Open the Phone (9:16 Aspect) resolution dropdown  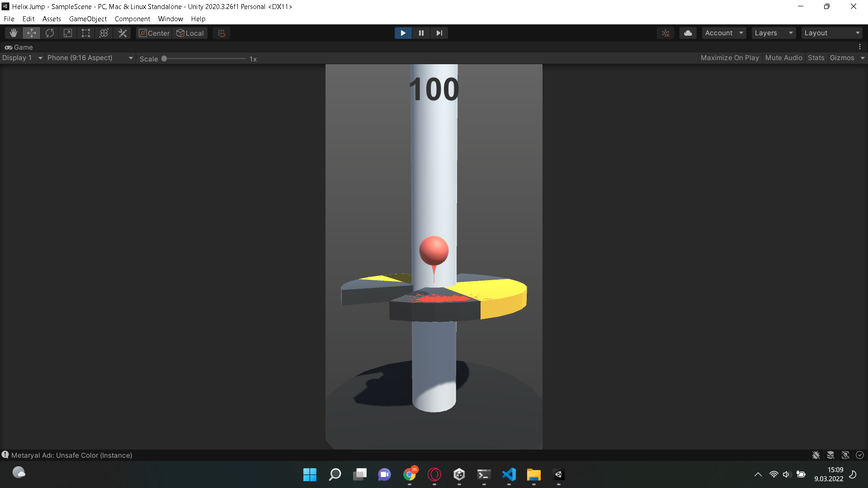(x=90, y=58)
